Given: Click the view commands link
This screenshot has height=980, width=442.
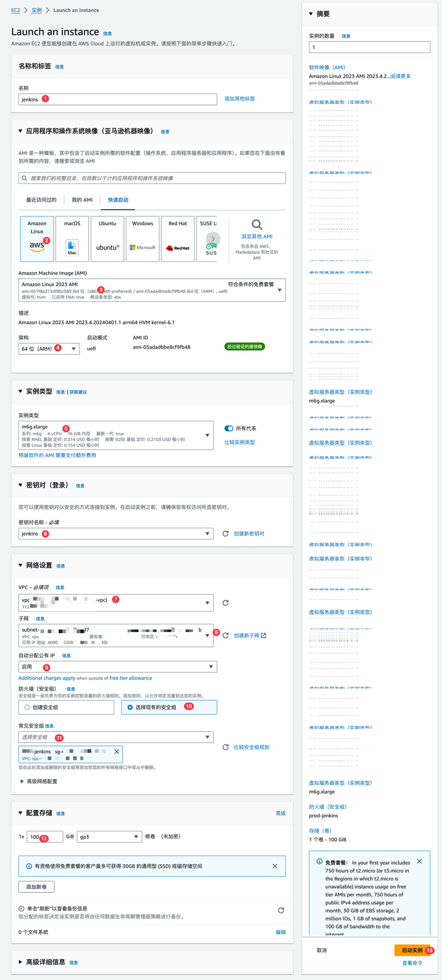Looking at the screenshot, I should (412, 963).
